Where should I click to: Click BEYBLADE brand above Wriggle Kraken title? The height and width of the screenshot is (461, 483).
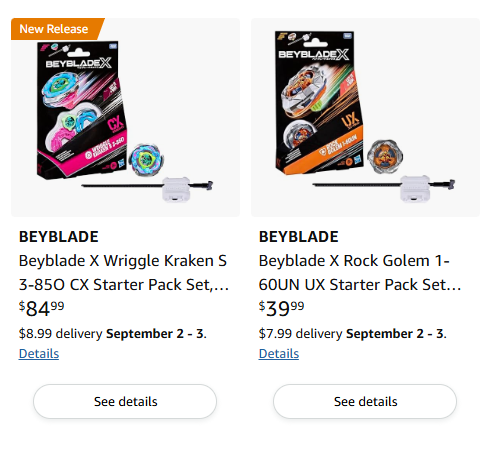[59, 237]
